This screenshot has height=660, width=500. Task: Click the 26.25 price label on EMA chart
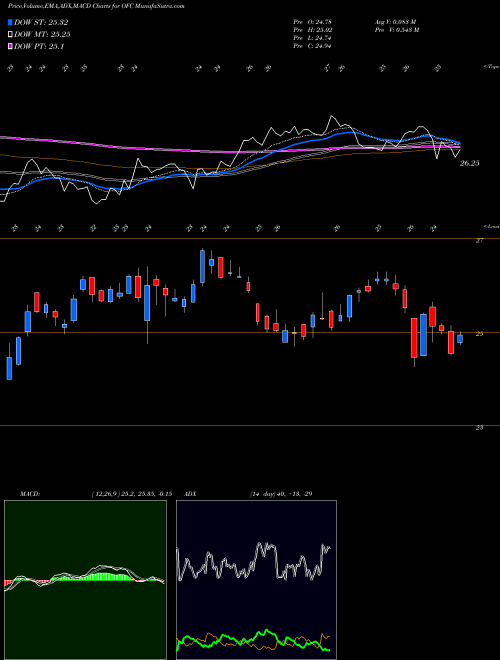click(469, 163)
